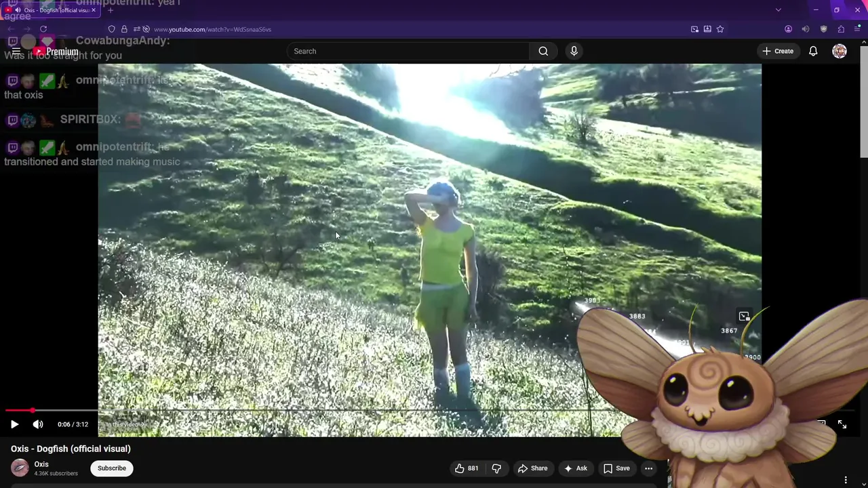Open the site permissions icon in address bar
This screenshot has height=488, width=868.
[x=137, y=29]
